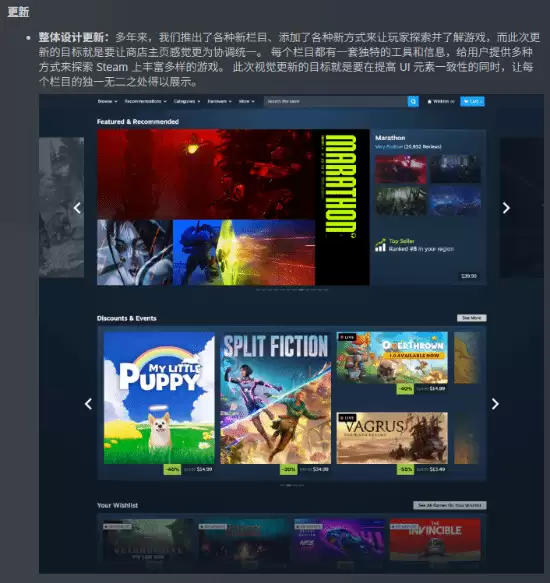
Task: Open the second teal wishlist game card
Action: 244,540
